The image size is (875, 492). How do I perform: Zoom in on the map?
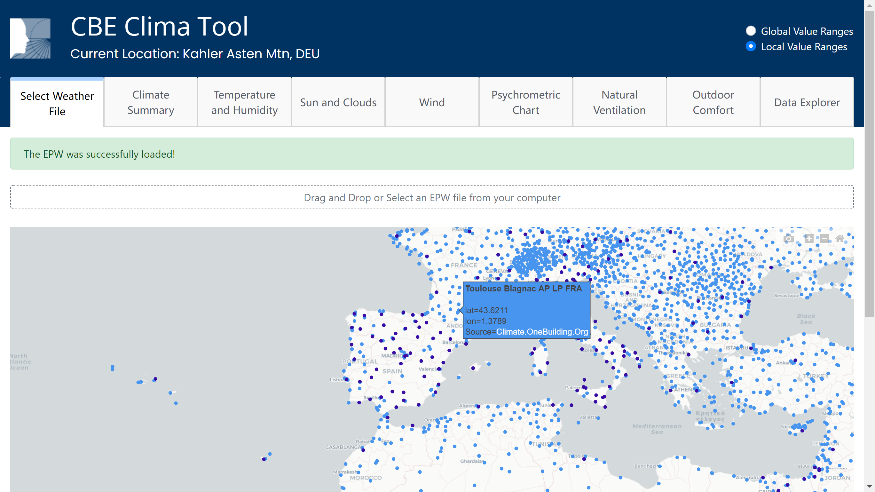808,238
